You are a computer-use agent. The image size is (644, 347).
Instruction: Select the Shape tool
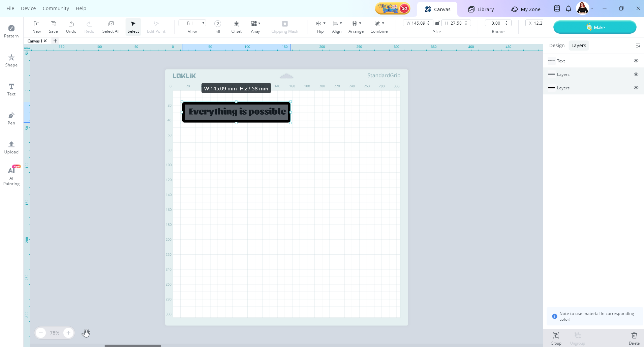[x=11, y=60]
